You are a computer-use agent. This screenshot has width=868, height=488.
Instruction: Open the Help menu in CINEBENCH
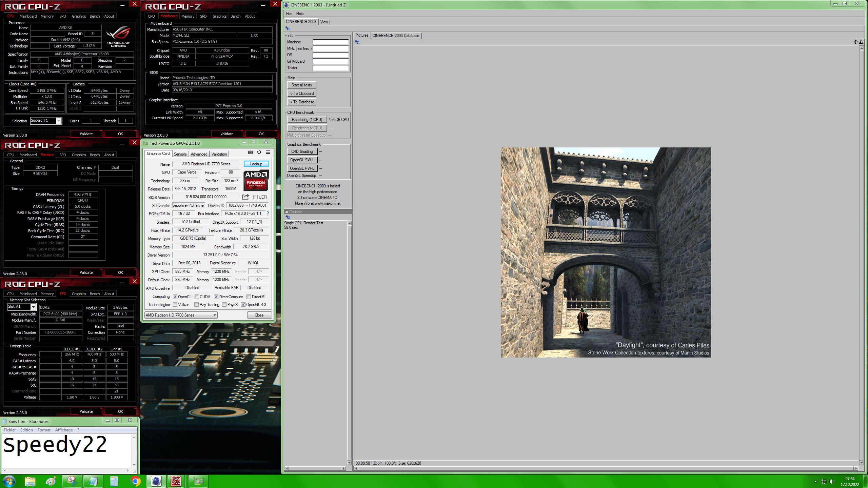(x=300, y=14)
